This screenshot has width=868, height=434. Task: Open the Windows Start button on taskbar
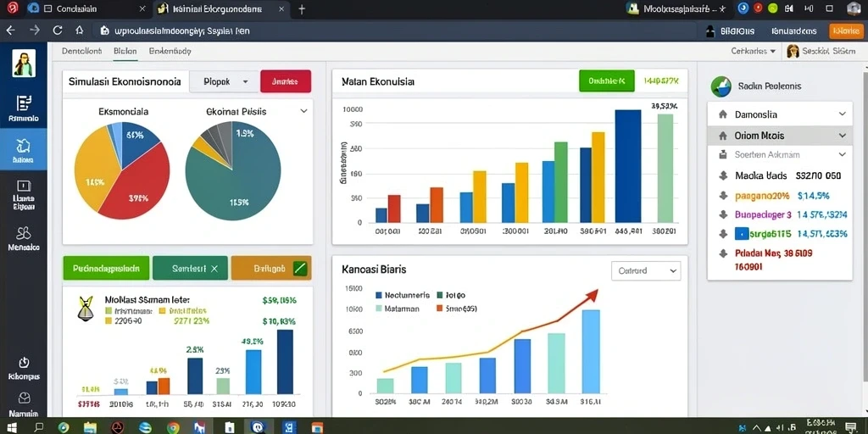pos(11,427)
